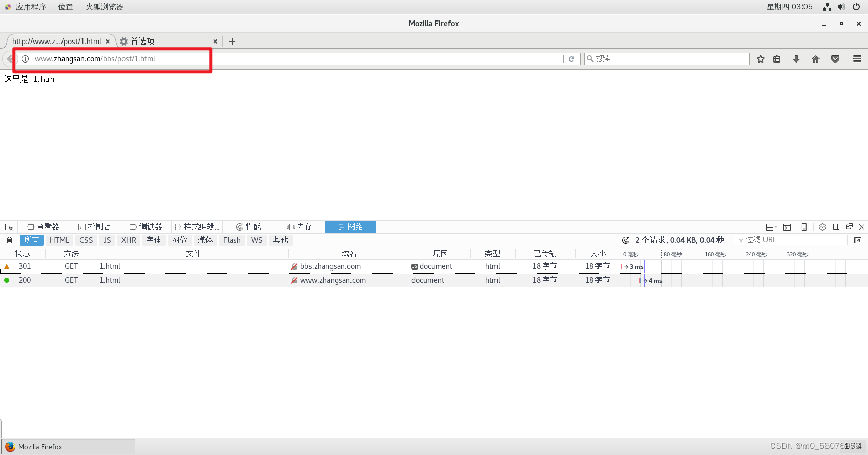Open the 火狐浏览器 application menu
The image size is (868, 455).
click(x=105, y=7)
